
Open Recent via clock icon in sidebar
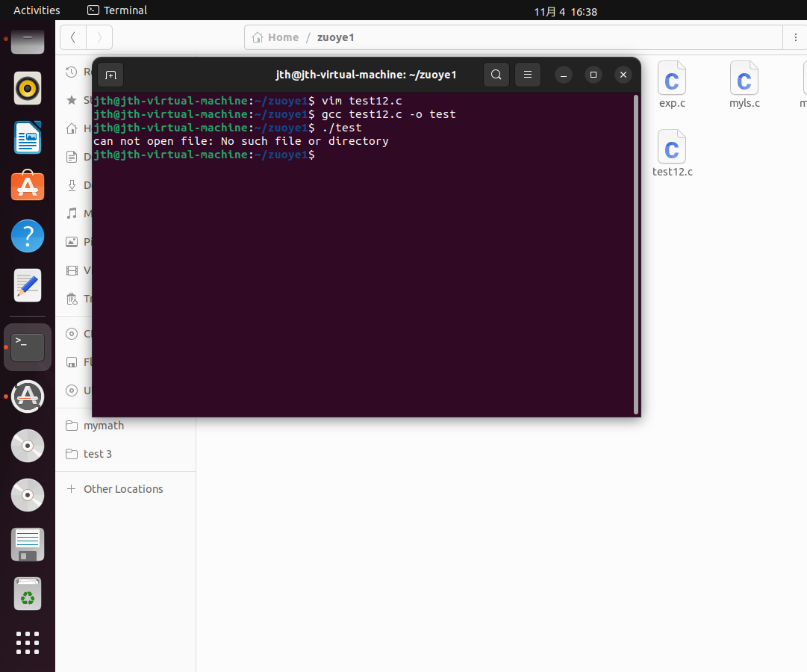click(72, 72)
